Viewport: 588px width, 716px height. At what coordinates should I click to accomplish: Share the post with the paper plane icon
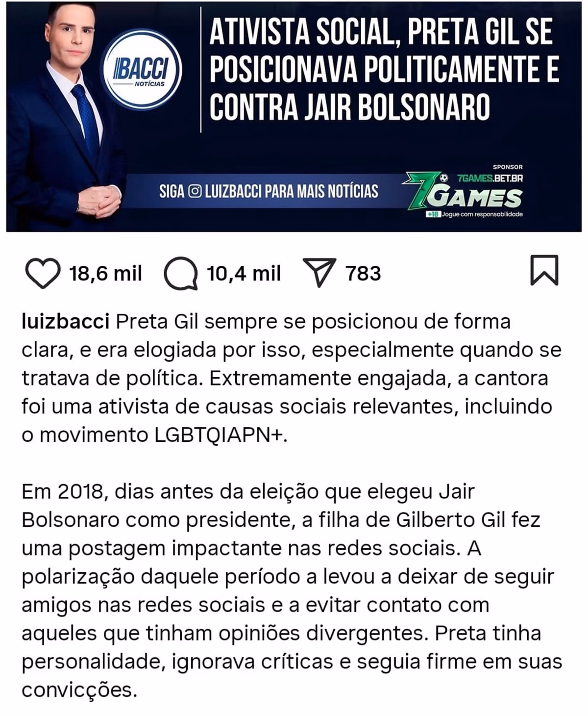tap(320, 272)
